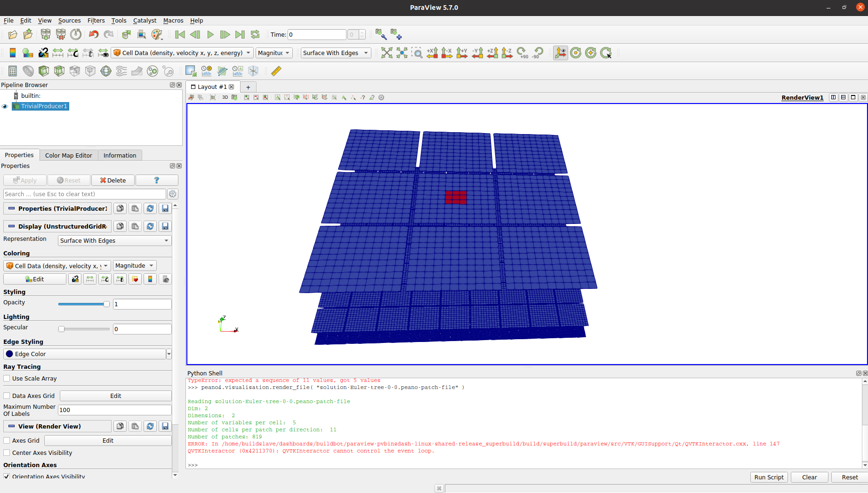Viewport: 868px width, 493px height.
Task: Open the Surface With Edges toolbar dropdown
Action: (x=336, y=53)
